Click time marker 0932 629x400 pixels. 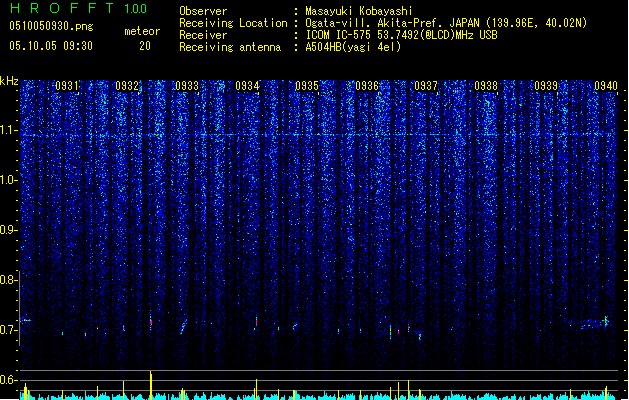coord(127,86)
